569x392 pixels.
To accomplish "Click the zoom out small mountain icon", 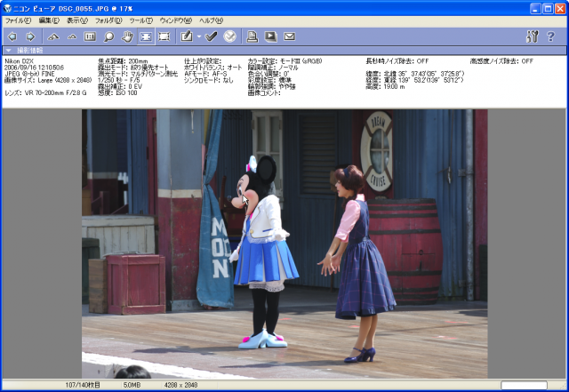I will point(72,36).
